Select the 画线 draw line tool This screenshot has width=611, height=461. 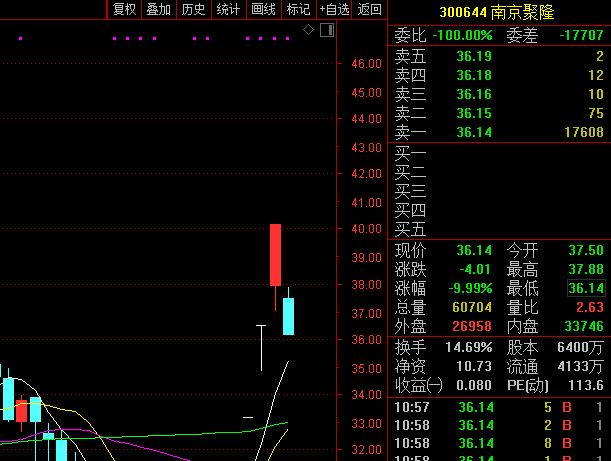coord(263,9)
